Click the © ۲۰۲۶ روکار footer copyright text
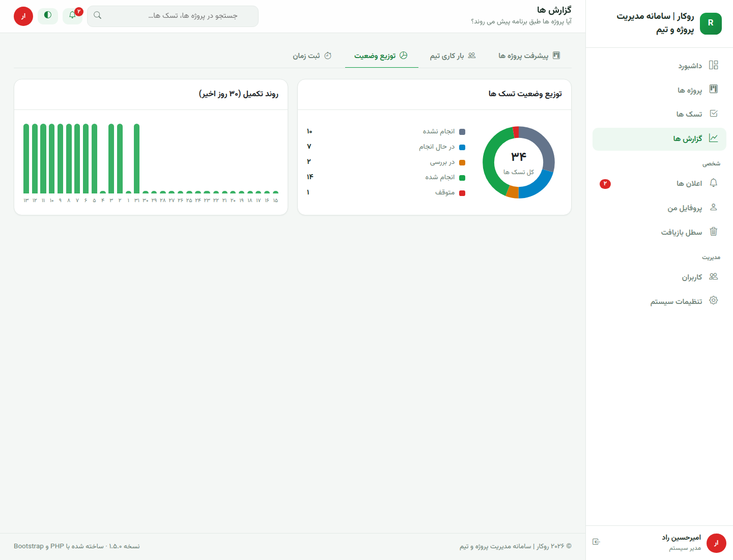The image size is (733, 560). pos(516,546)
